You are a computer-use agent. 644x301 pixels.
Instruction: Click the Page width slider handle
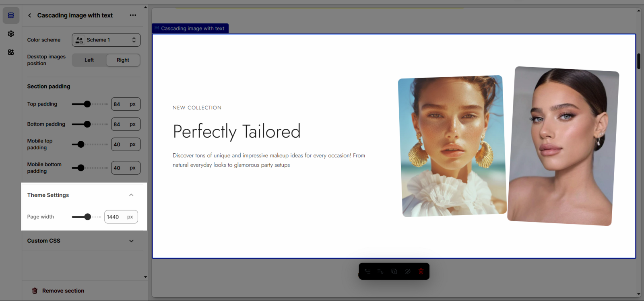87,217
